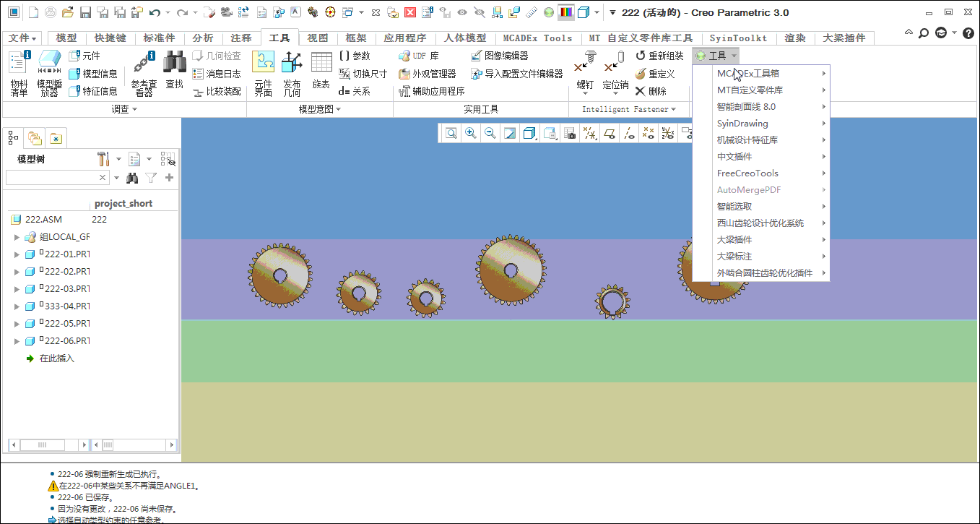Image resolution: width=980 pixels, height=524 pixels.
Task: Open the Dowel Pin (定位销) tool
Action: point(615,71)
